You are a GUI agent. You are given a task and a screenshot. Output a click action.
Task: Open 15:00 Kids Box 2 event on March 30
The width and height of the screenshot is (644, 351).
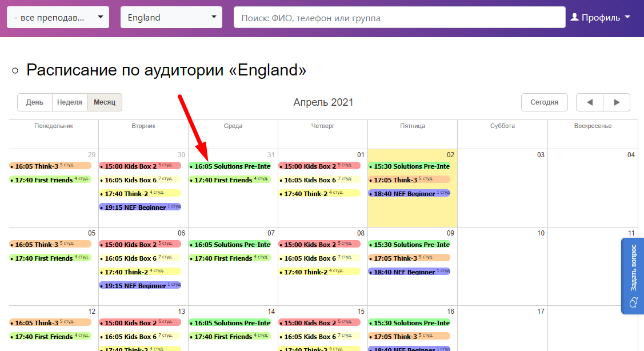140,166
